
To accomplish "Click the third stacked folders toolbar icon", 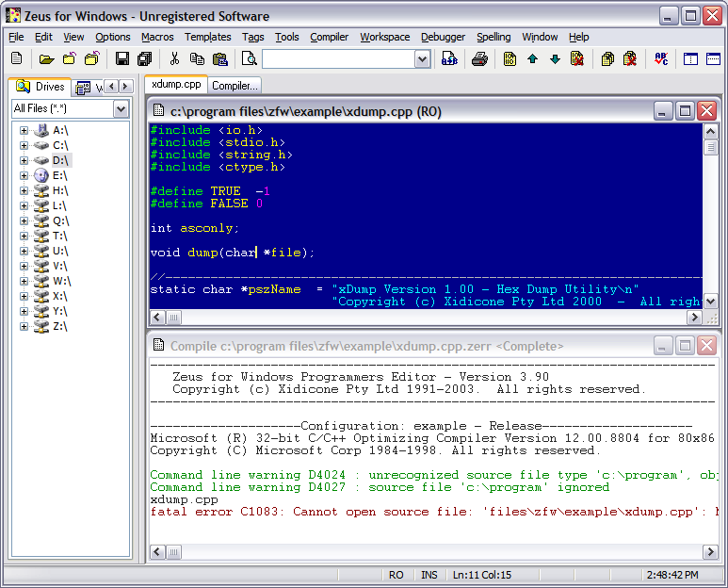I will [92, 58].
